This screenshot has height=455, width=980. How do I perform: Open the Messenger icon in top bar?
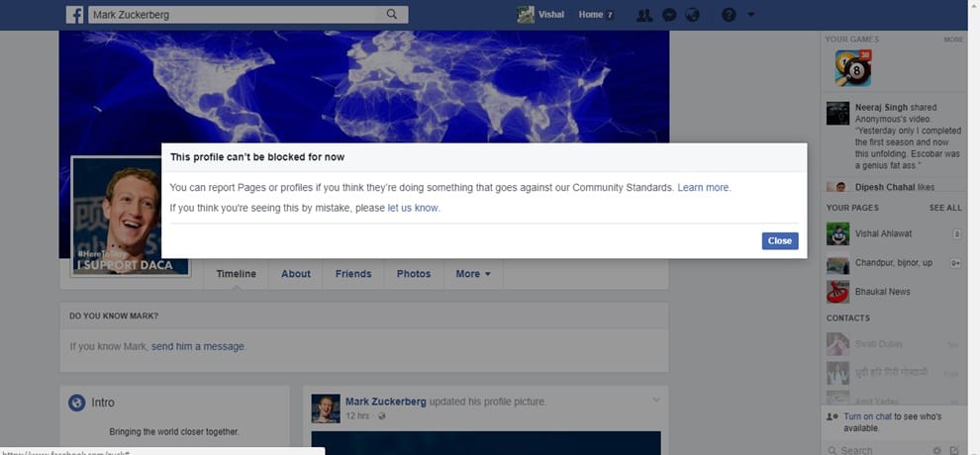coord(669,15)
